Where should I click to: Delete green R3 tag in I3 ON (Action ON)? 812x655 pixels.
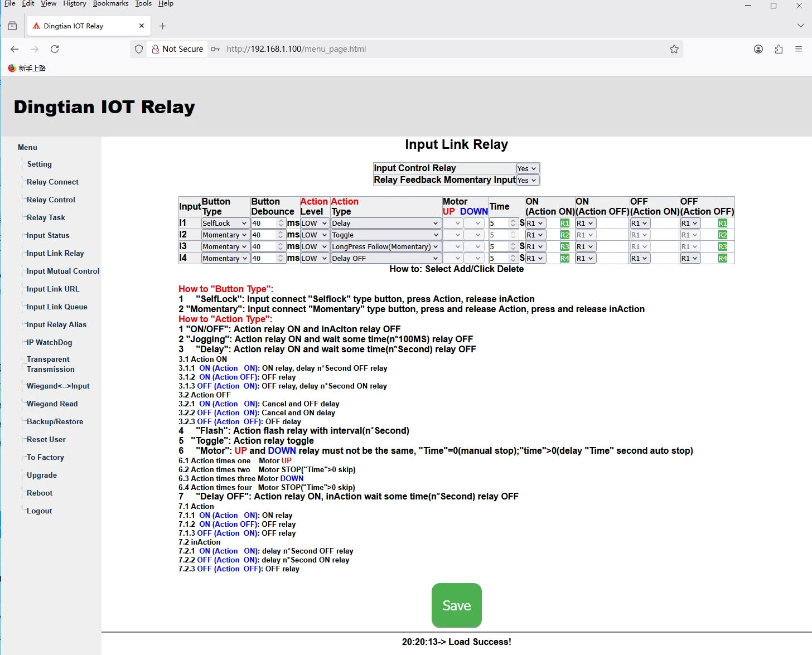point(564,246)
